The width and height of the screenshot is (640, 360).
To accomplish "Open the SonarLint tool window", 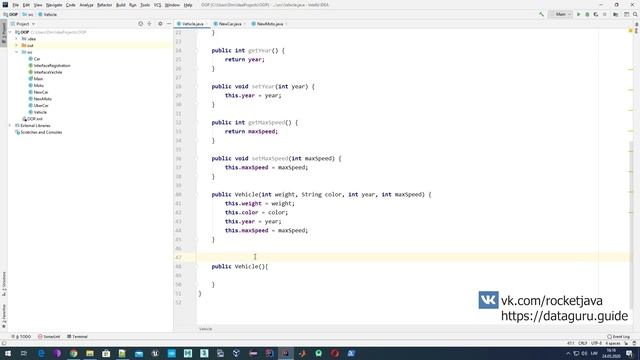I will coord(49,336).
